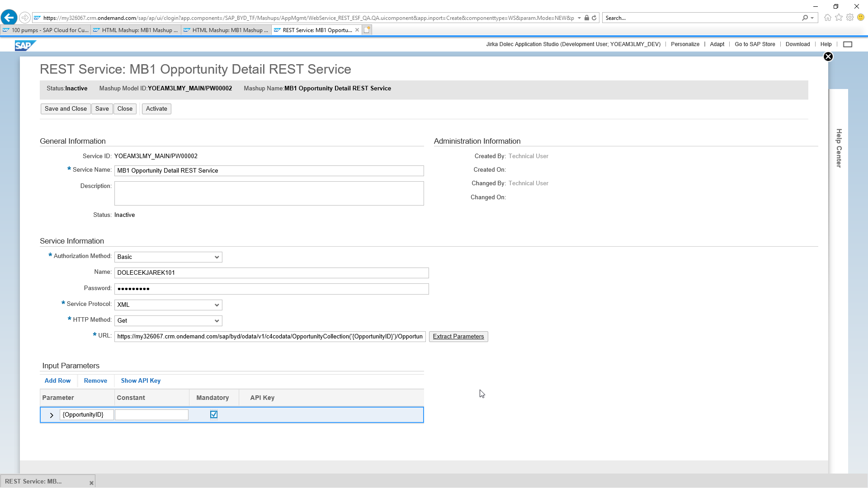Click into the Description text field
Screen dimensions: 868x488
tap(269, 193)
